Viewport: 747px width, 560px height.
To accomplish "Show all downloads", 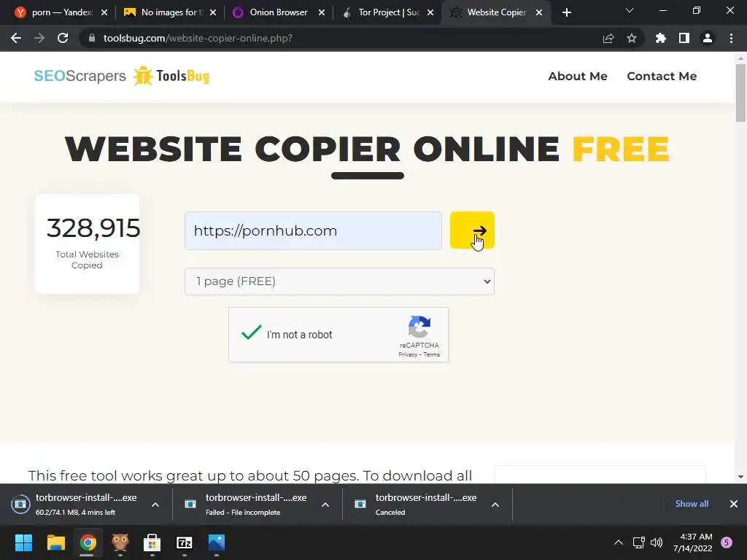I will [692, 504].
